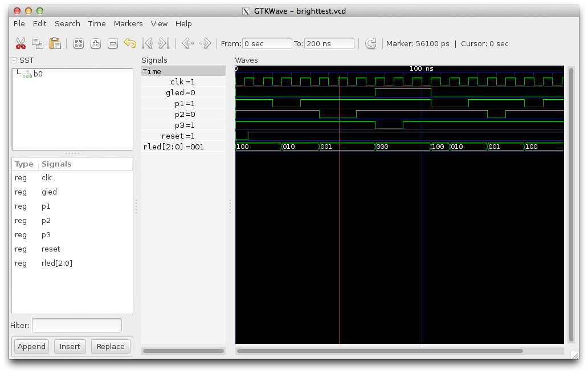Click the Filter input field
The height and width of the screenshot is (373, 588).
pos(77,325)
